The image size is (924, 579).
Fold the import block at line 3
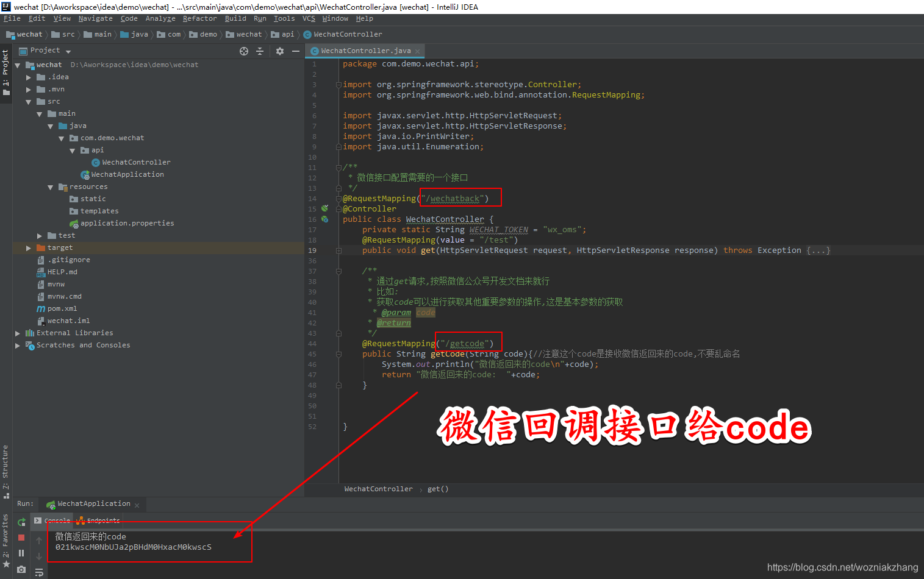coord(338,85)
